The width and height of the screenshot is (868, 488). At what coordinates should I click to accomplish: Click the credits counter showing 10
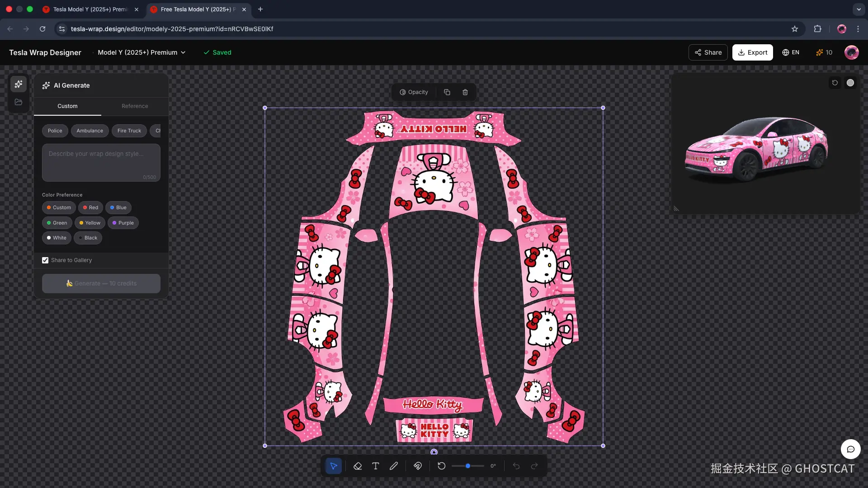[x=824, y=52]
